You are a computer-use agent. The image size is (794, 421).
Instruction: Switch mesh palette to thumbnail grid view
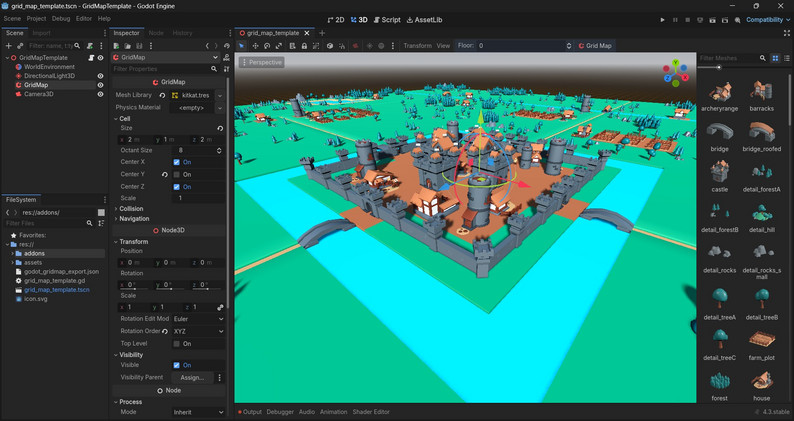point(775,58)
